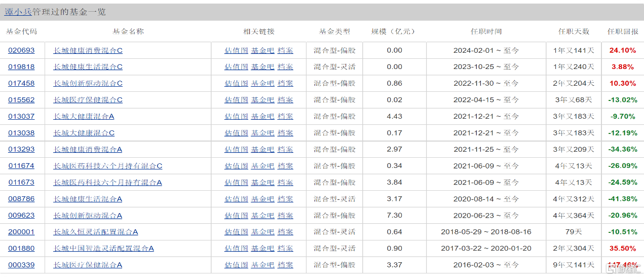Image resolution: width=644 pixels, height=277 pixels.
Task: Open manager 谭小兵 profile link
Action: pyautogui.click(x=18, y=12)
